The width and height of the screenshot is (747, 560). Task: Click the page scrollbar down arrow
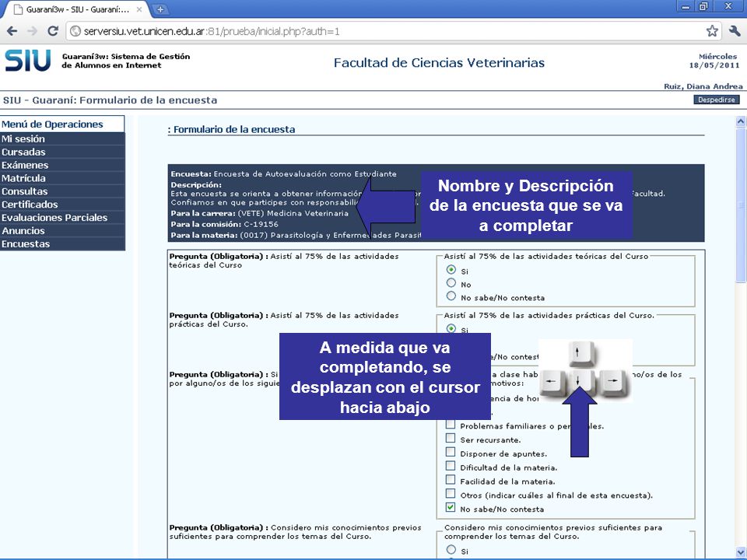pyautogui.click(x=741, y=552)
